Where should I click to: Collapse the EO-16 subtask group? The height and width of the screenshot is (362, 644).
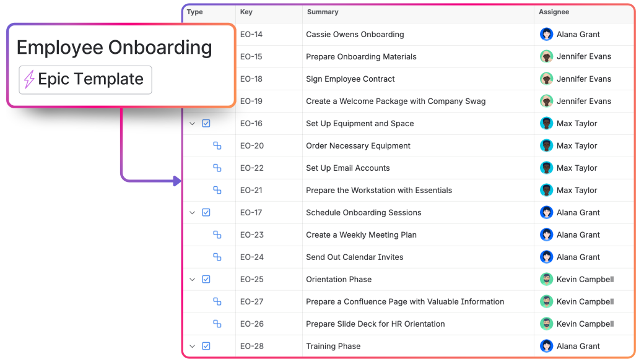click(192, 123)
